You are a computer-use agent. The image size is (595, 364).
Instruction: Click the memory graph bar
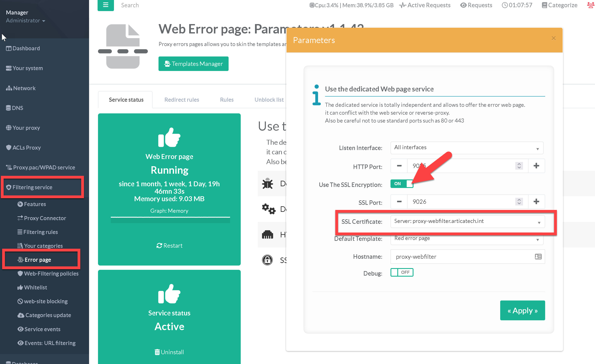click(x=170, y=220)
